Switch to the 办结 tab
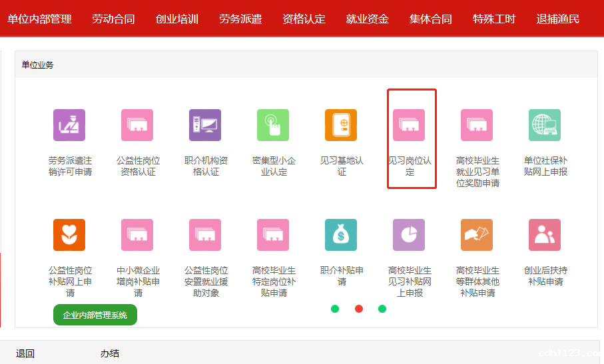 pos(110,353)
